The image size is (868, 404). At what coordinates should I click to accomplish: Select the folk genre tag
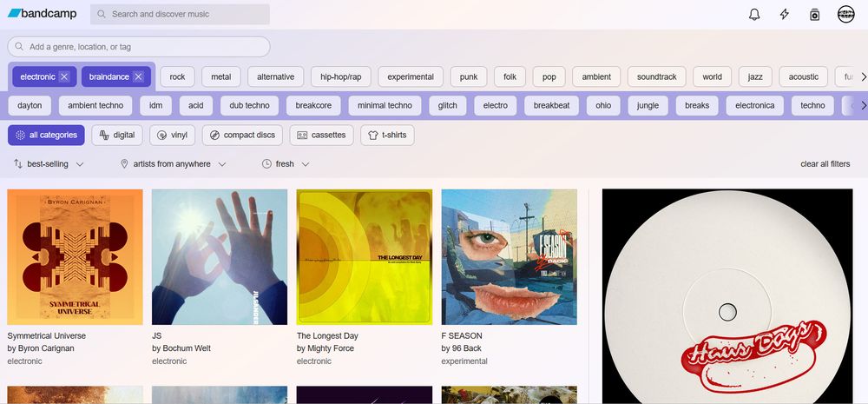click(x=510, y=77)
